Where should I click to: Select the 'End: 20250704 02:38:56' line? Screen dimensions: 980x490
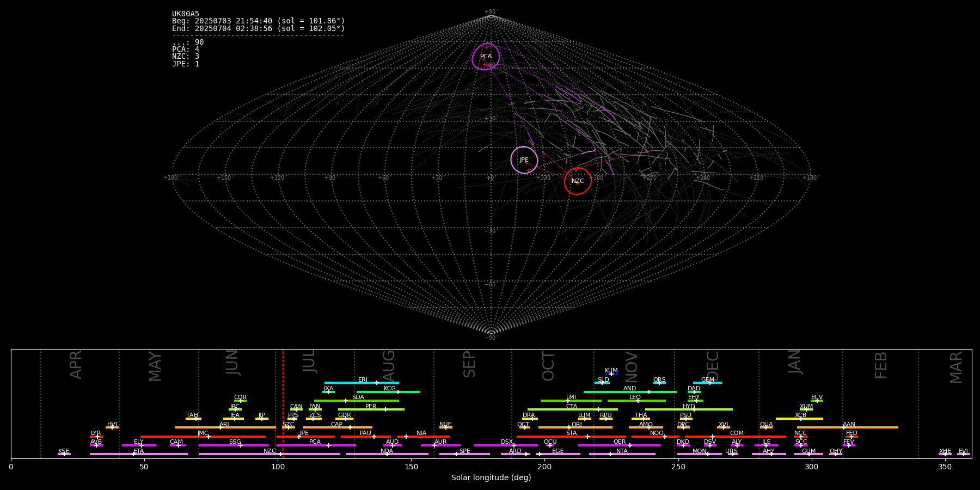point(259,28)
